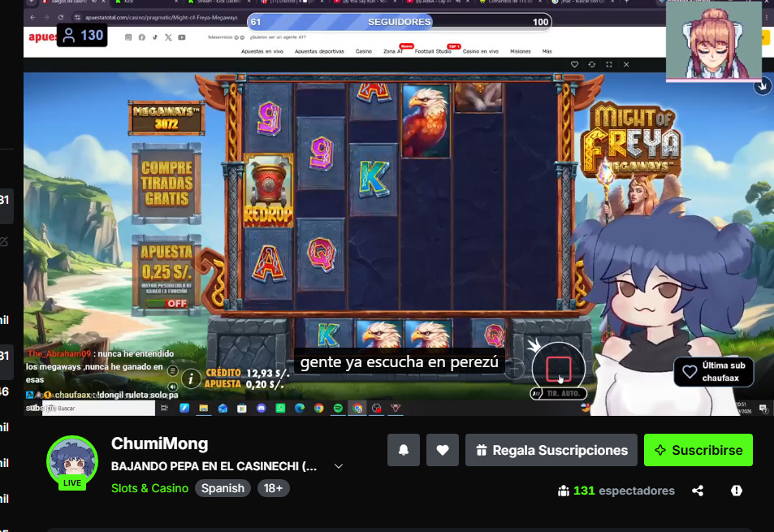This screenshot has height=532, width=774.
Task: Open the '¿Quieres ser un agente AT?' link
Action: 278,37
